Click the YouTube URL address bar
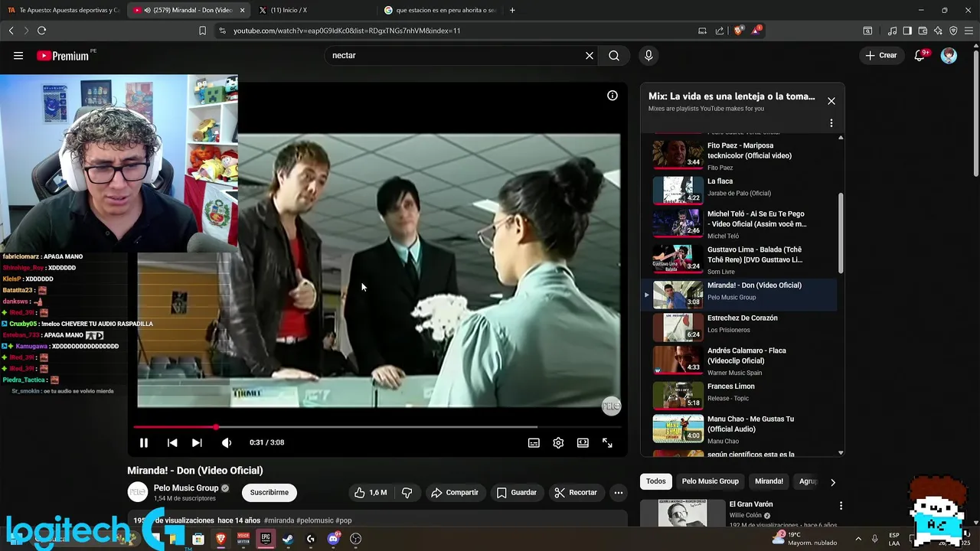The height and width of the screenshot is (551, 980). (459, 31)
